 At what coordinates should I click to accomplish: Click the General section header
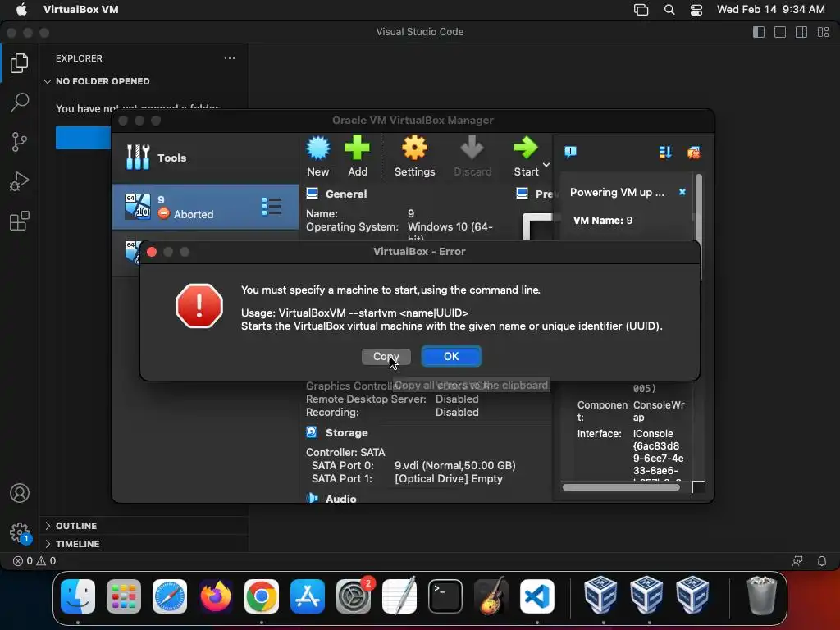(x=345, y=194)
